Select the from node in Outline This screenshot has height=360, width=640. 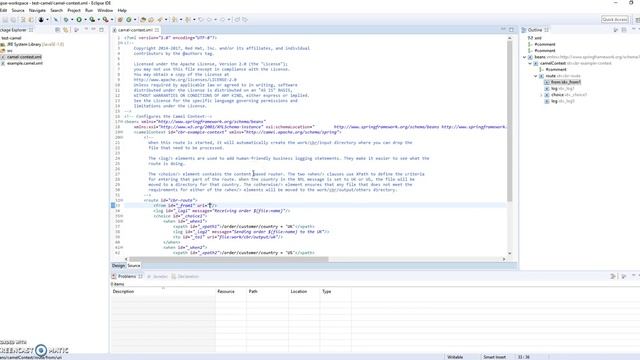point(563,82)
